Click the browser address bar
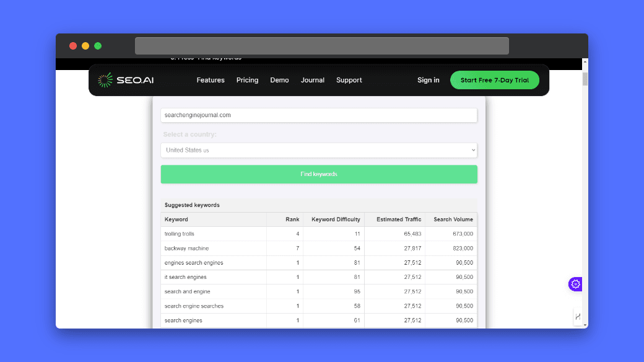 (x=321, y=46)
